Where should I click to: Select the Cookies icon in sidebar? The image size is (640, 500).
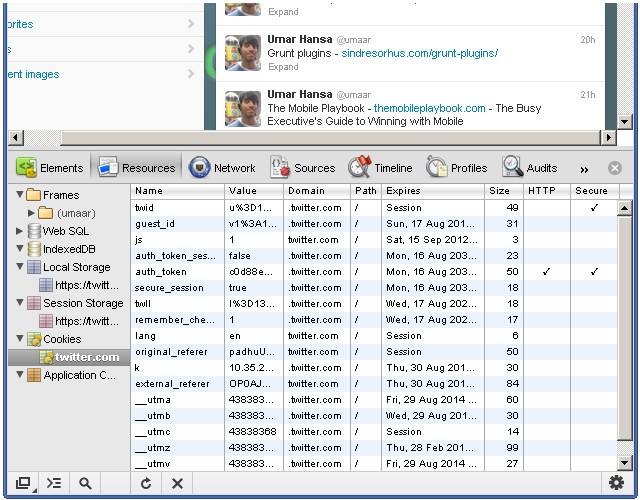[34, 339]
